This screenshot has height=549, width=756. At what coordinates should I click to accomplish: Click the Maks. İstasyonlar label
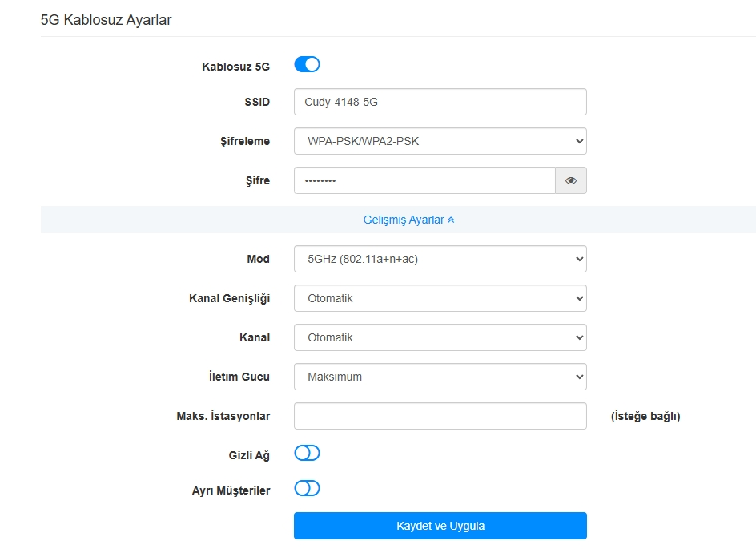[223, 416]
